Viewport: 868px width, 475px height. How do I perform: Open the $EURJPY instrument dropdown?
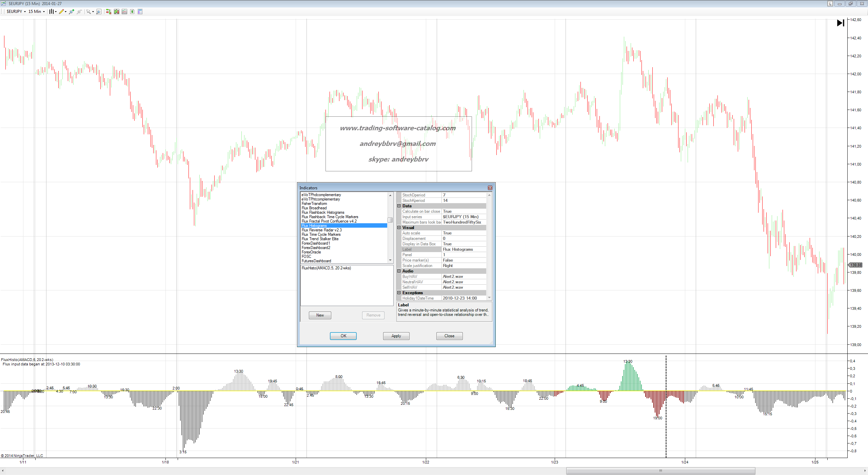[x=16, y=12]
